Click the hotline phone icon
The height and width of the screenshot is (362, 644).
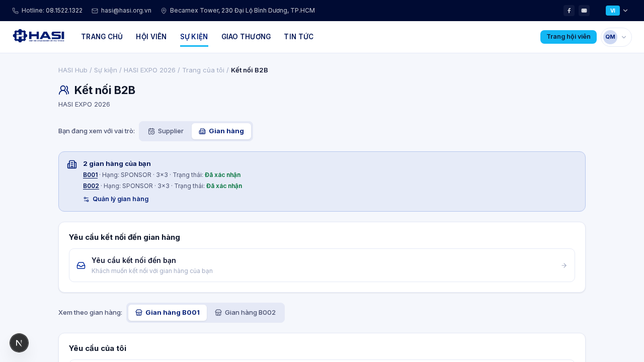click(15, 11)
